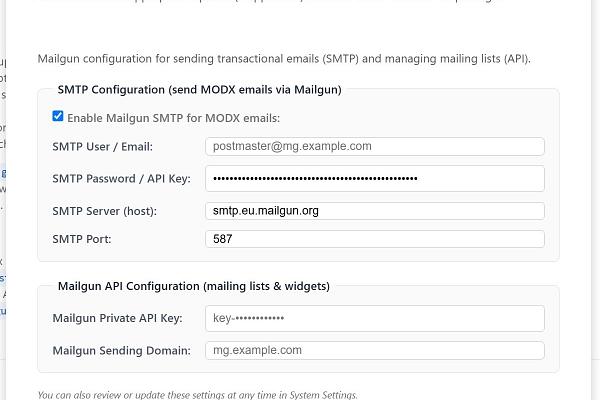Click the 'Enable Mailgun SMTP for MODX emails' label
This screenshot has width=600, height=400.
[174, 118]
